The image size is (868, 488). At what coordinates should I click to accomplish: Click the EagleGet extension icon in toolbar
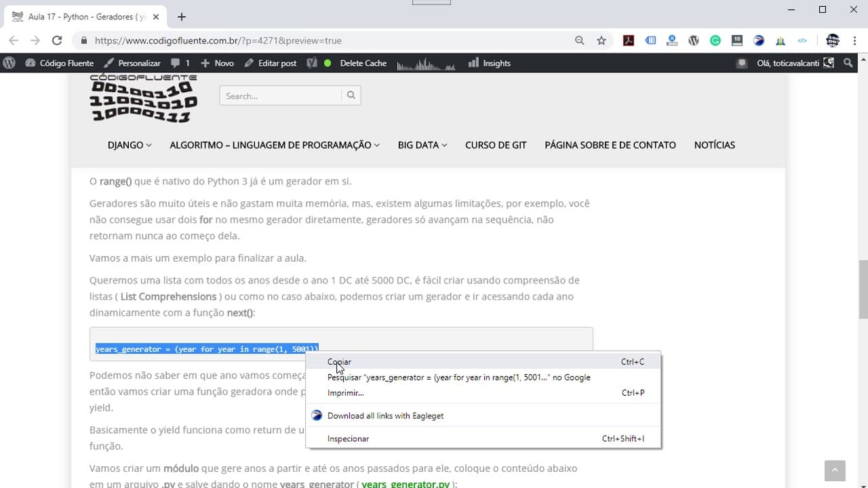point(759,41)
